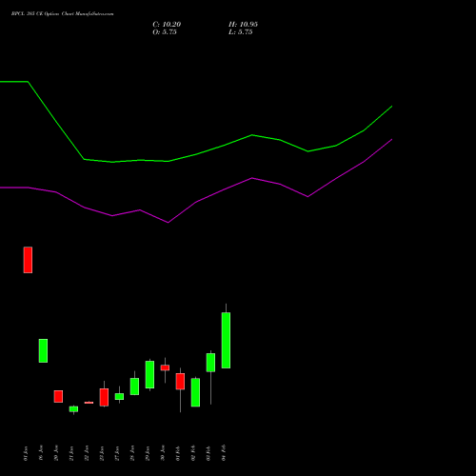The height and width of the screenshot is (476, 476).
Task: Click the tall green candle for 04 Feb
Action: [226, 340]
